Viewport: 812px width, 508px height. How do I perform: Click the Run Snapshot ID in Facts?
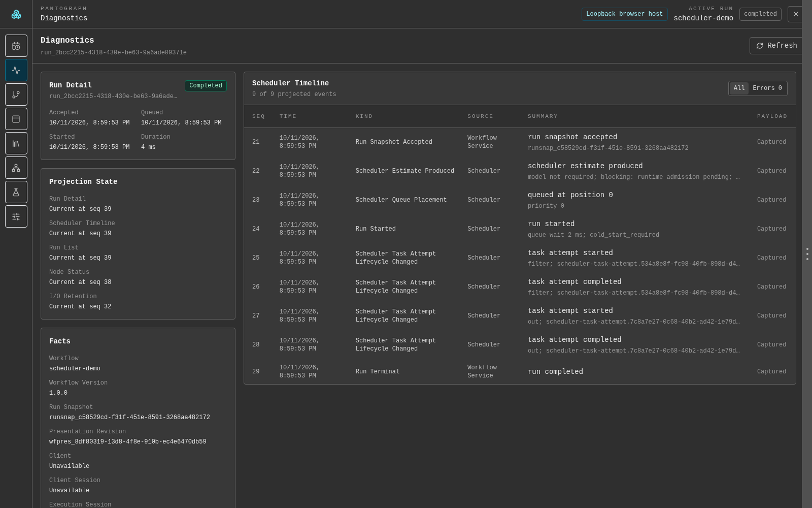[129, 418]
